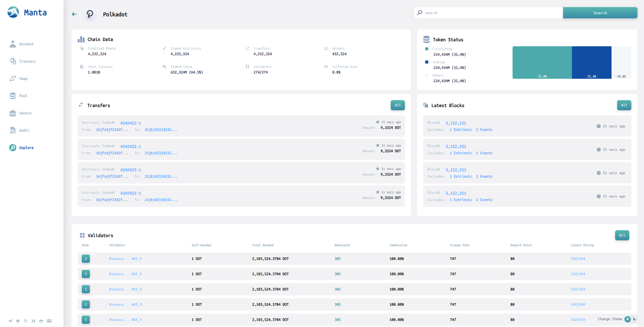The width and height of the screenshot is (644, 327).
Task: Click the Manta logo
Action: pyautogui.click(x=27, y=12)
